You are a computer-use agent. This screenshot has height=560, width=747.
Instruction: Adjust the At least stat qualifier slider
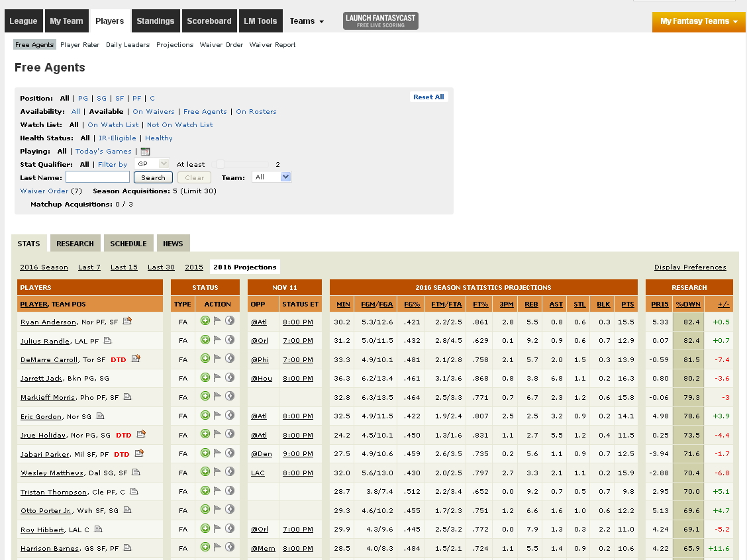[220, 164]
